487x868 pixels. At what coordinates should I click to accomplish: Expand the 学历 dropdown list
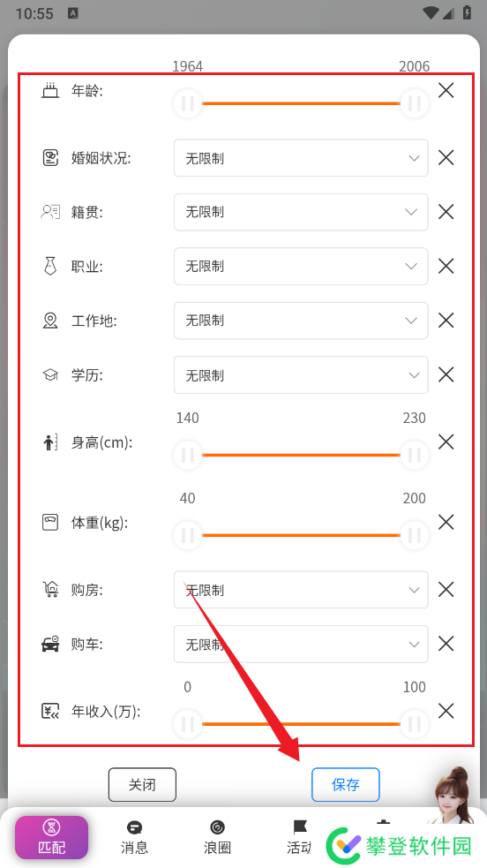pyautogui.click(x=301, y=374)
